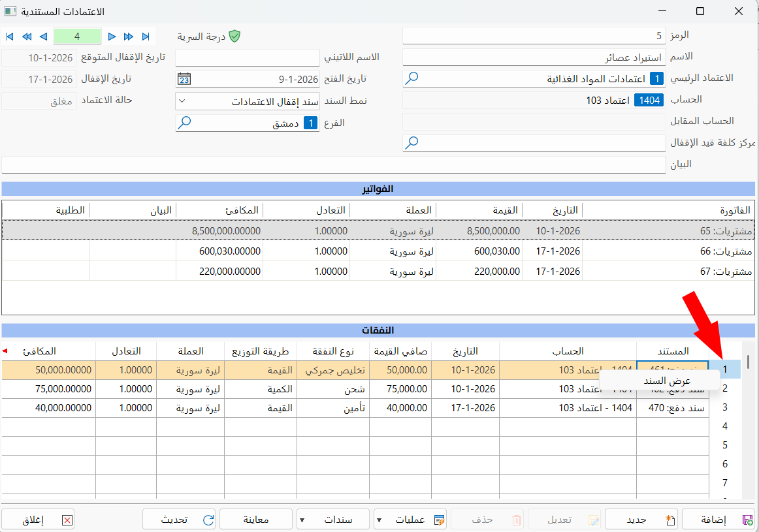Click the app icon in the title bar
The image size is (759, 532).
[10, 11]
